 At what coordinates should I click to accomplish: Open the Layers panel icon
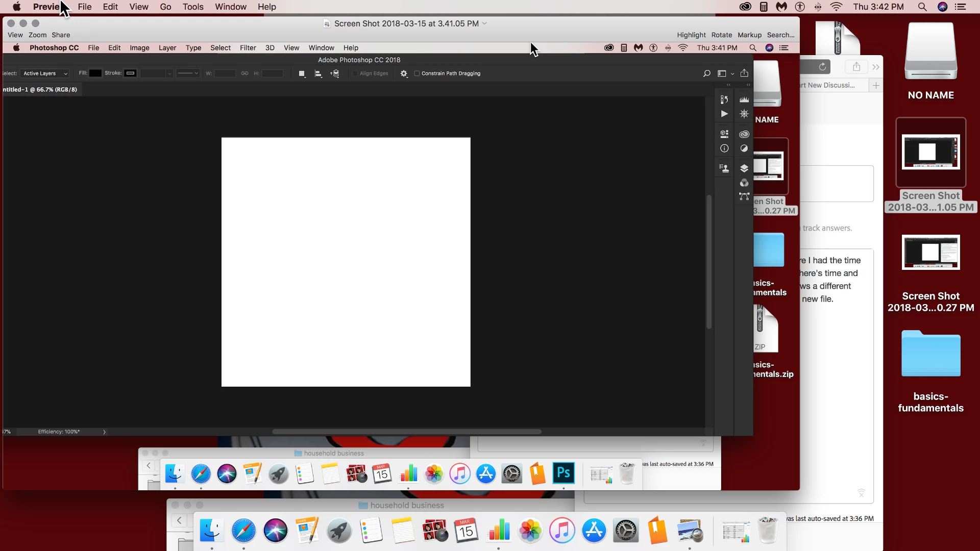(744, 168)
